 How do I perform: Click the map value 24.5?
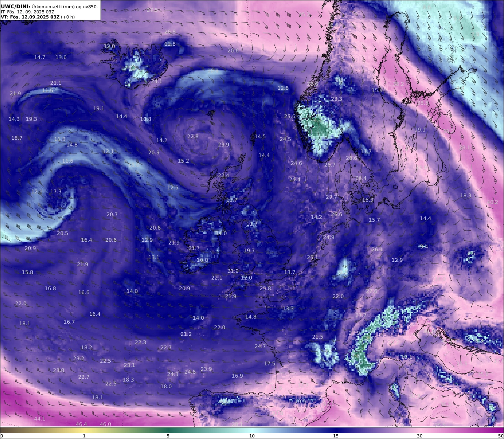(285, 139)
